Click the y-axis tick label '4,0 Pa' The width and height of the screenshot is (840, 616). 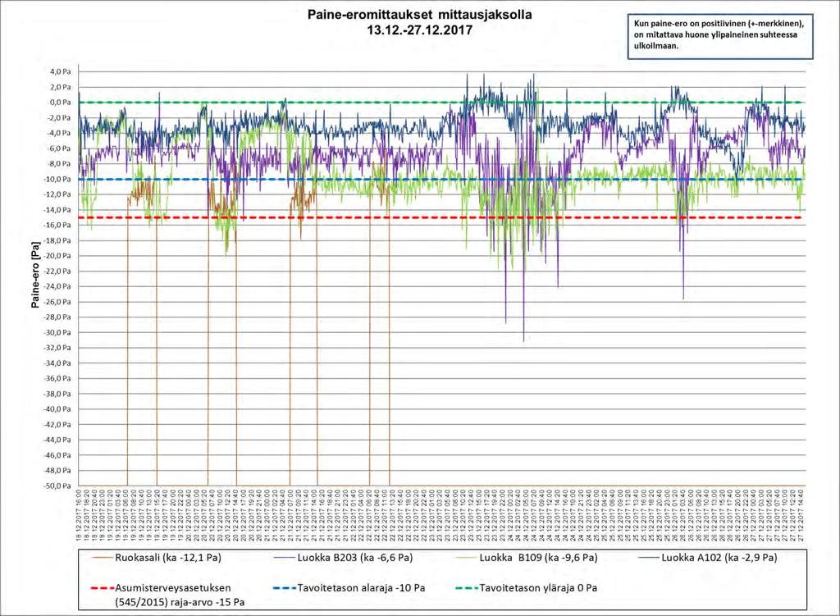(60, 71)
